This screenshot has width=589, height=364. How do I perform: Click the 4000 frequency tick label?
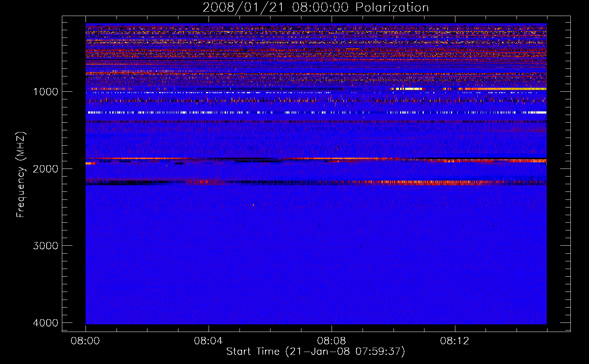(46, 323)
